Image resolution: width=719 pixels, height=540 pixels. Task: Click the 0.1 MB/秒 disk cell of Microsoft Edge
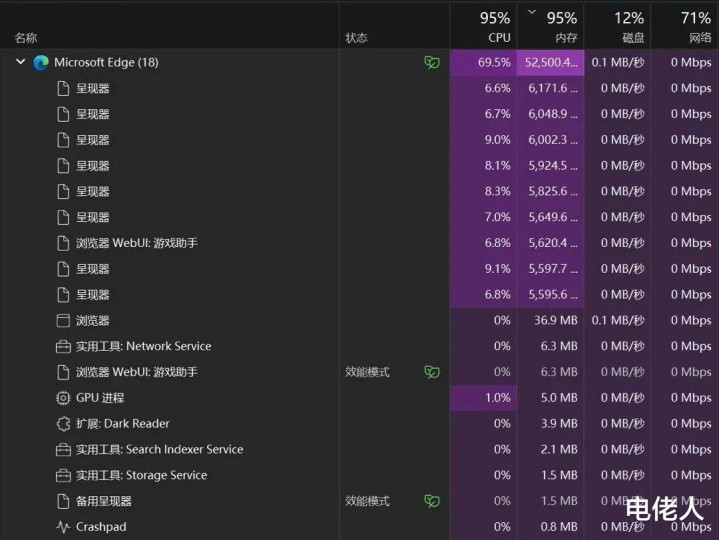coord(617,62)
